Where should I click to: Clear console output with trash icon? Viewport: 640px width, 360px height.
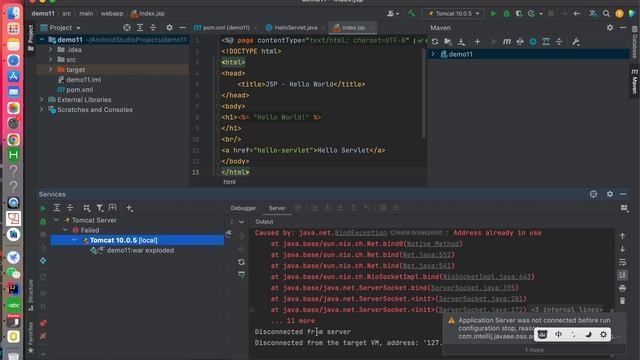click(622, 301)
